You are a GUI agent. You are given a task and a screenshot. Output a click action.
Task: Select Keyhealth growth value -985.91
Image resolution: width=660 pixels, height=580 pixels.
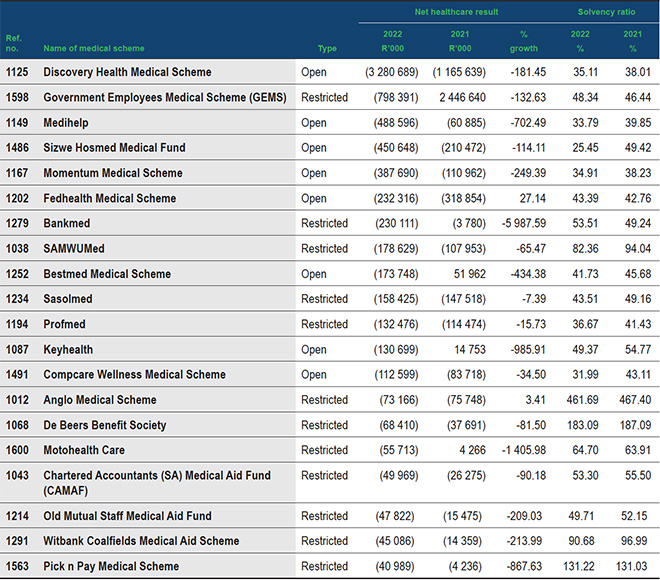[x=528, y=349]
